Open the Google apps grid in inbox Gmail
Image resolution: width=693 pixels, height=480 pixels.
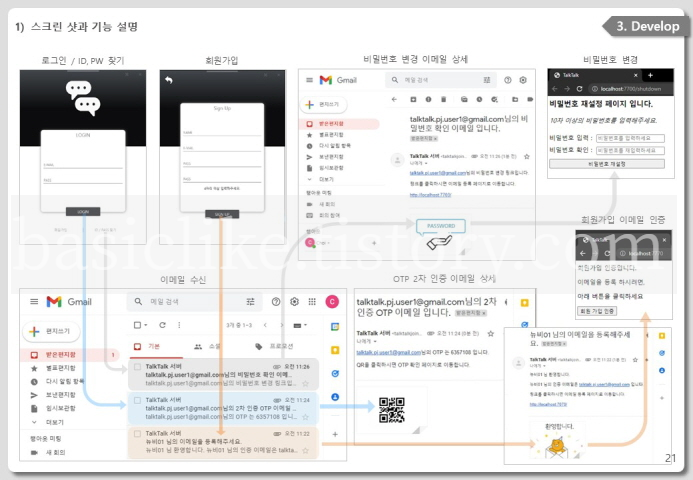click(x=312, y=301)
